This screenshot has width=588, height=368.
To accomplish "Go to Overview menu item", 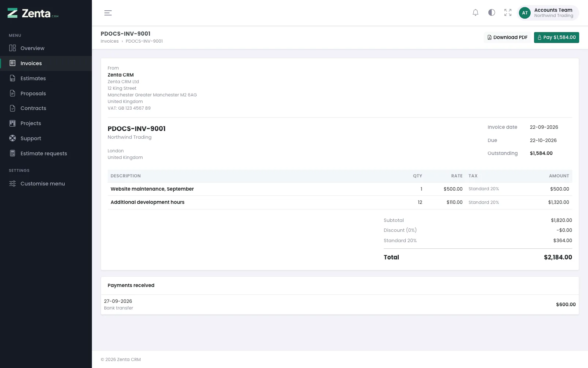I will (46, 48).
